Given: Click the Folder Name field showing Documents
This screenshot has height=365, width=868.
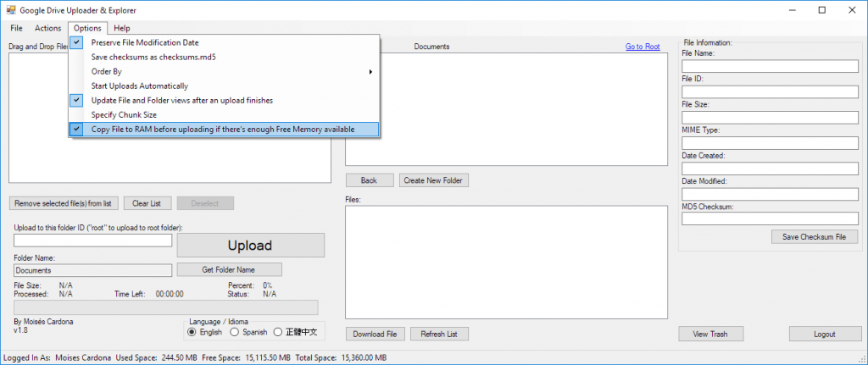Looking at the screenshot, I should [x=93, y=270].
